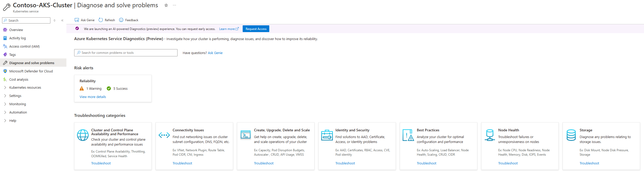Screen dimensions: 644x174
Task: Click the Microsoft Defender shield icon
Action: click(x=5, y=71)
